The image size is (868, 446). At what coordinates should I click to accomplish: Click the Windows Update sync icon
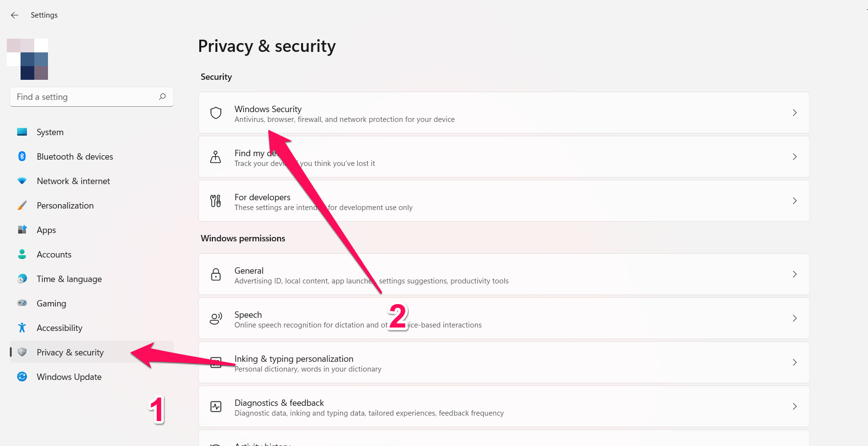pos(22,376)
